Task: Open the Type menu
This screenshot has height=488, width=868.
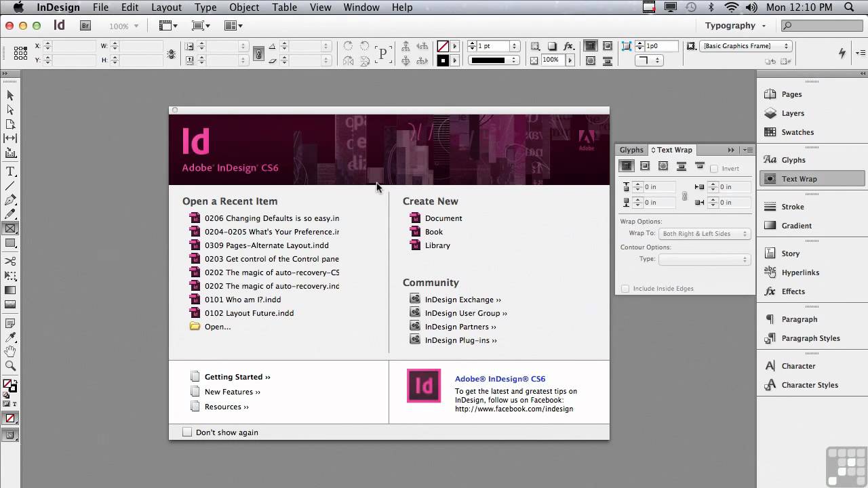Action: click(205, 7)
